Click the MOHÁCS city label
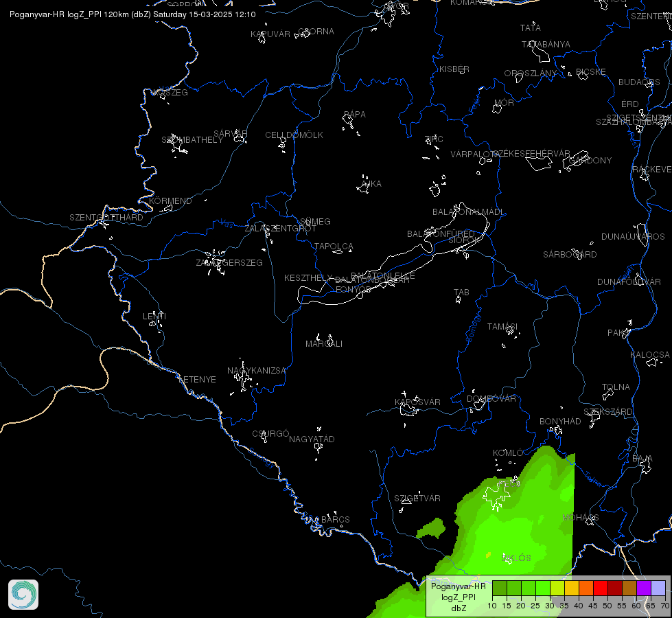Viewport: 672px width, 618px height. pos(581,517)
